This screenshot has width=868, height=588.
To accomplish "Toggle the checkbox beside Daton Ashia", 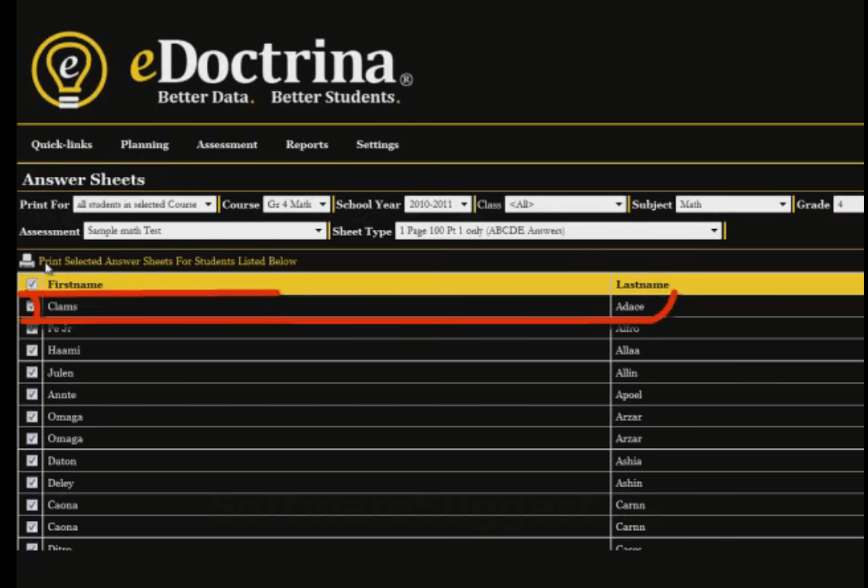I will click(x=31, y=461).
